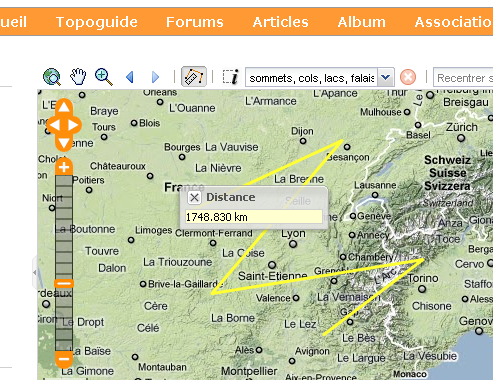Click the globe zoom-to-full-extent icon
Screen dimensions: 493x380
click(52, 77)
